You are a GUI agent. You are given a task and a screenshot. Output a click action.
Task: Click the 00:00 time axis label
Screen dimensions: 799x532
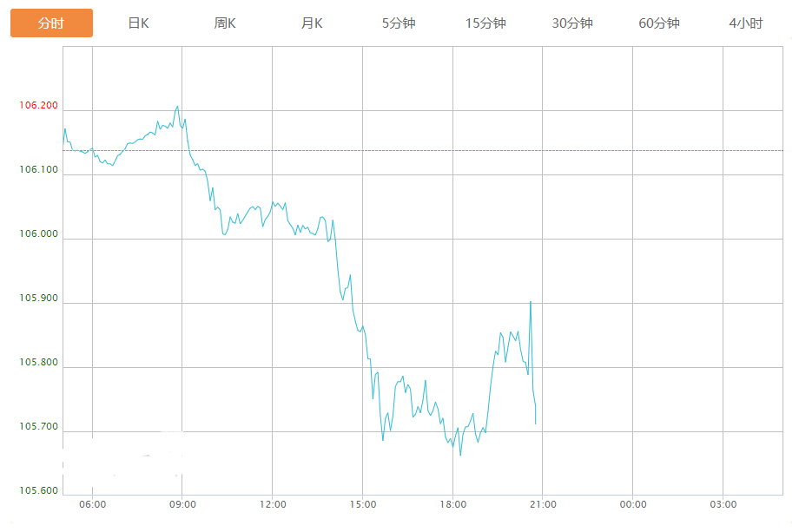coord(632,504)
